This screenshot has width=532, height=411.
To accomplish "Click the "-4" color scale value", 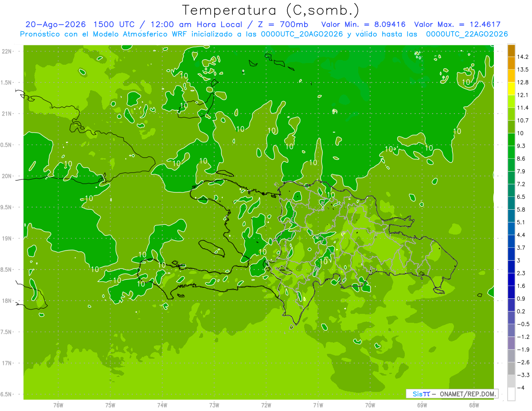I will (x=520, y=388).
